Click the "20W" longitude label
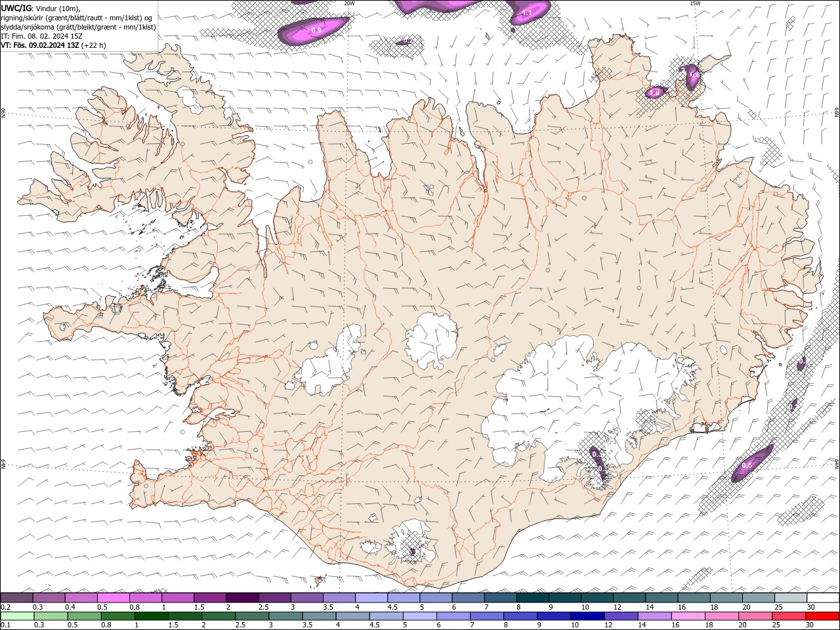 349,3
